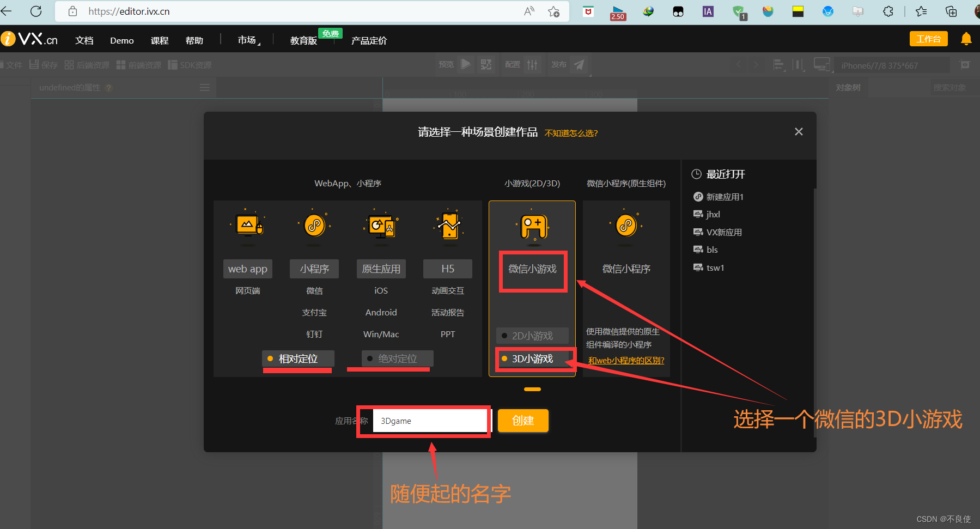Click the 发布 paper plane icon
This screenshot has height=529, width=980.
click(579, 64)
